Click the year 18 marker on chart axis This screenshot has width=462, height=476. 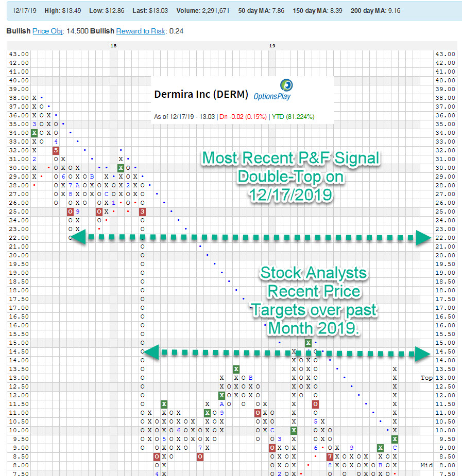(113, 46)
